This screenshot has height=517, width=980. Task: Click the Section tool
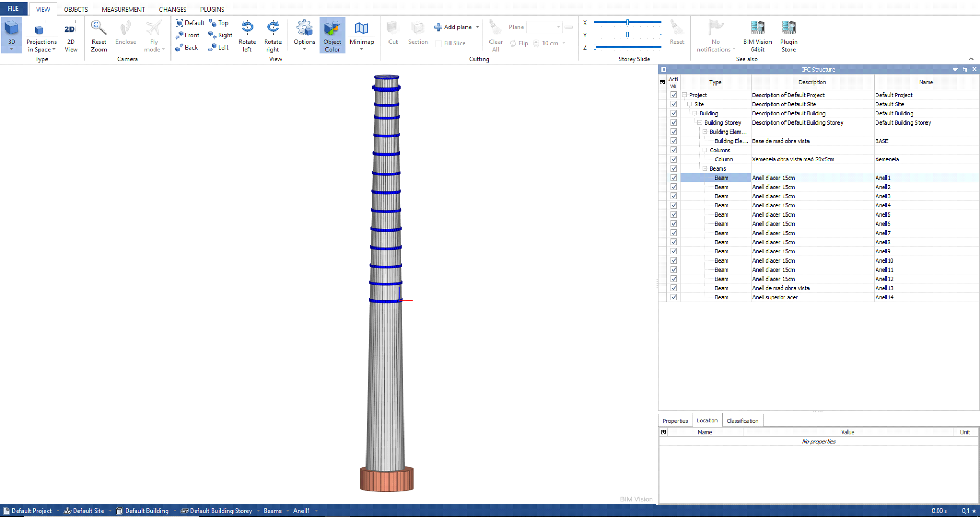point(418,33)
